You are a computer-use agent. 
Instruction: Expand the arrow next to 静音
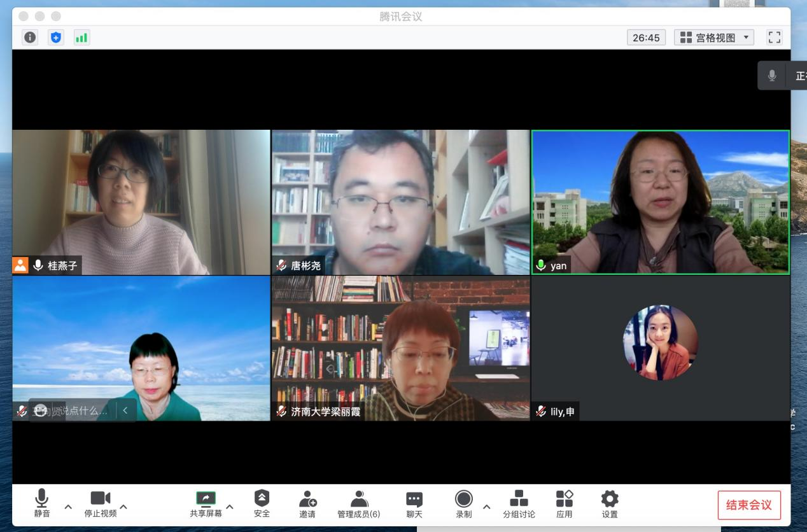[68, 507]
